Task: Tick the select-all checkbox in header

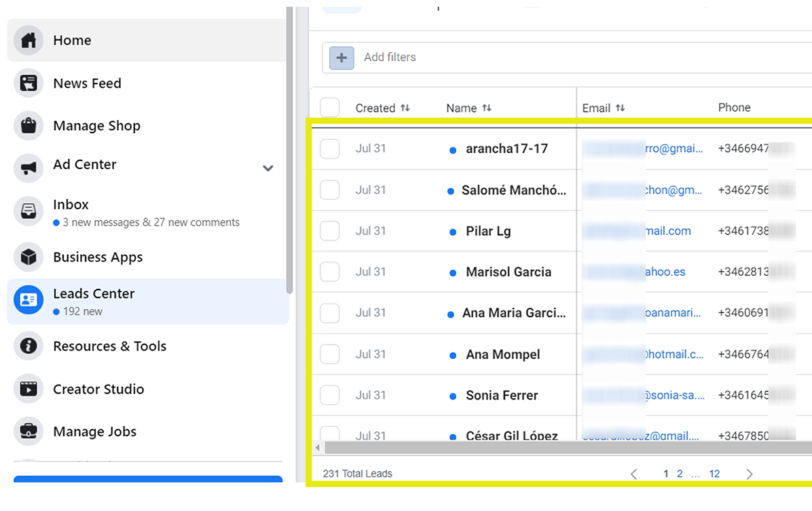Action: 330,108
